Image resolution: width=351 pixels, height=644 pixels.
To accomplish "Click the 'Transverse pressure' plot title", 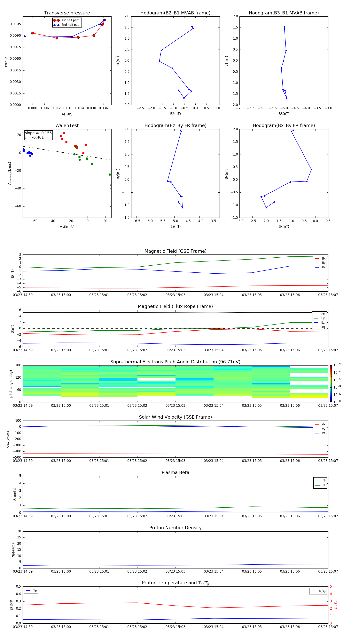I will [67, 13].
